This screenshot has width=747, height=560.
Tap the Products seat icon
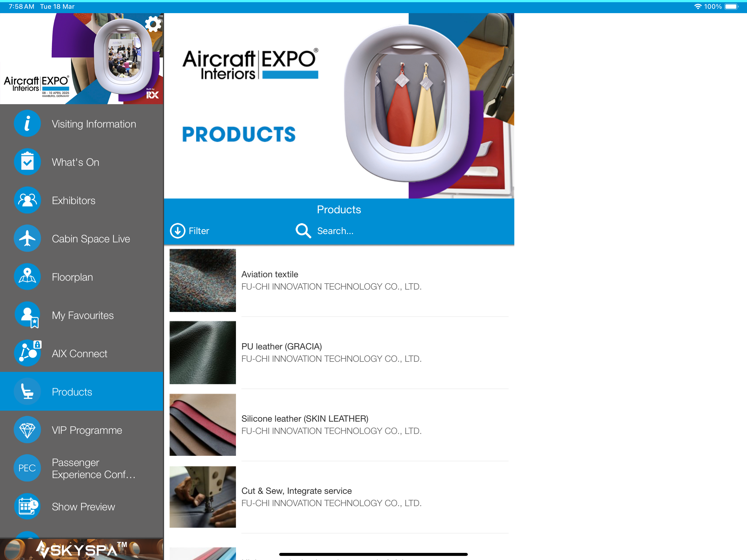(x=27, y=392)
